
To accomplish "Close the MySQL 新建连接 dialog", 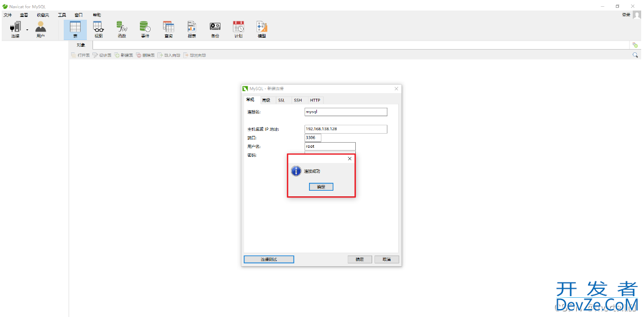I will [396, 89].
